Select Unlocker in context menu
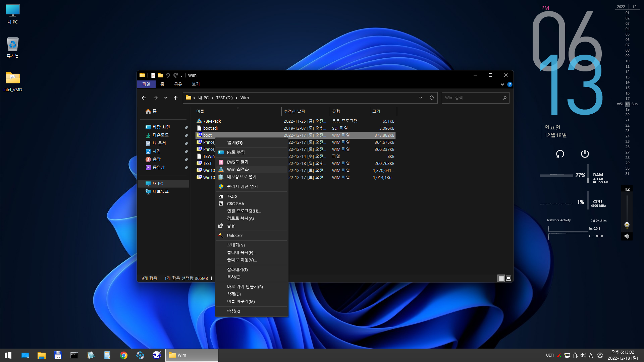The image size is (644, 362). click(252, 235)
